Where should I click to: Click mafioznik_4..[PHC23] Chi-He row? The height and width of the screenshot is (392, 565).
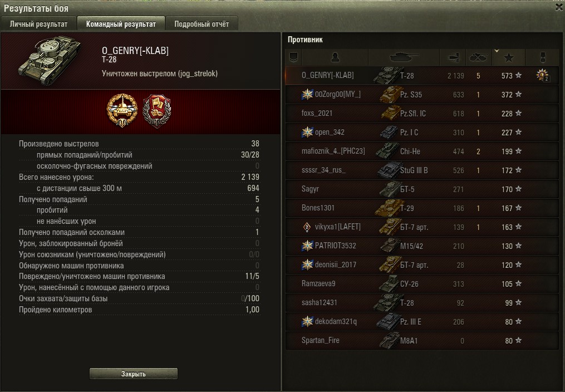[x=422, y=151]
